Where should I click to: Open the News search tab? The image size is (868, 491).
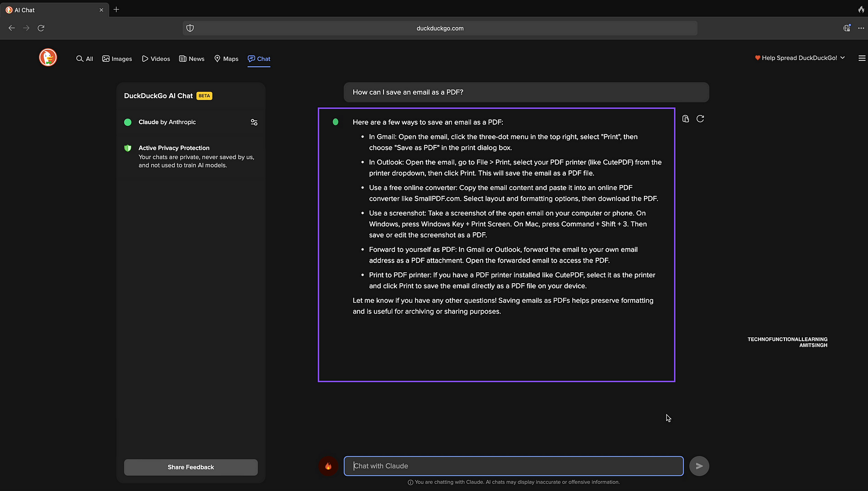(192, 59)
